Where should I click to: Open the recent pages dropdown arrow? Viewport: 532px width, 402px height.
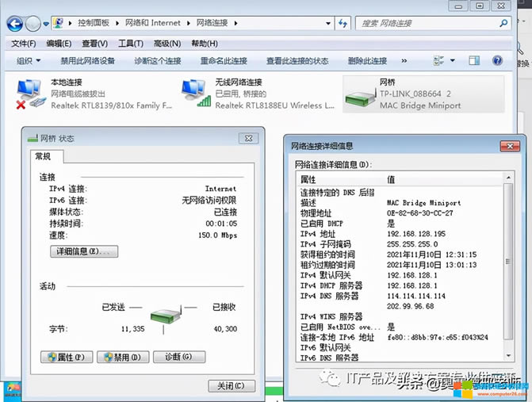46,24
